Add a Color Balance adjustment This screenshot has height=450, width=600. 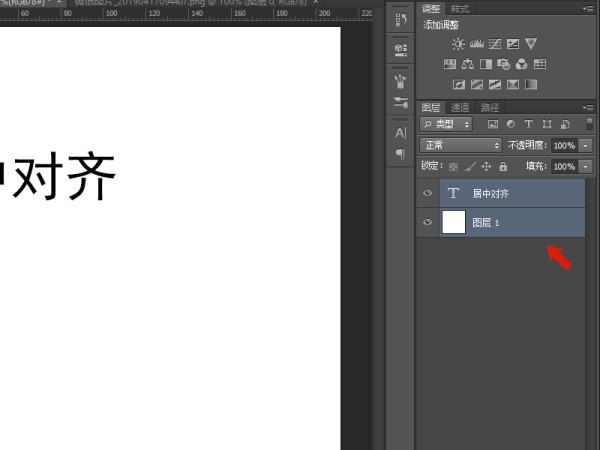(467, 64)
